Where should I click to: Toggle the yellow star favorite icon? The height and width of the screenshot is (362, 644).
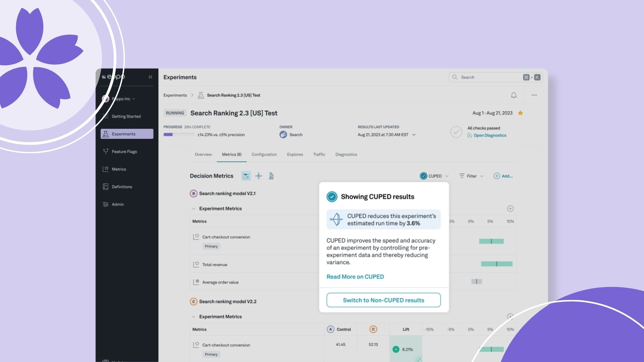click(x=520, y=113)
